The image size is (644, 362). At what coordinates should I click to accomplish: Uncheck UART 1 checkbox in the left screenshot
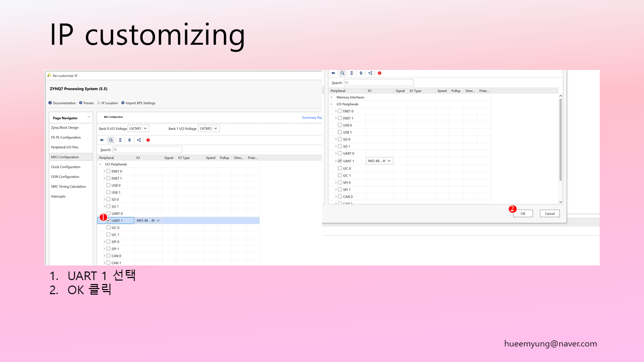(108, 221)
